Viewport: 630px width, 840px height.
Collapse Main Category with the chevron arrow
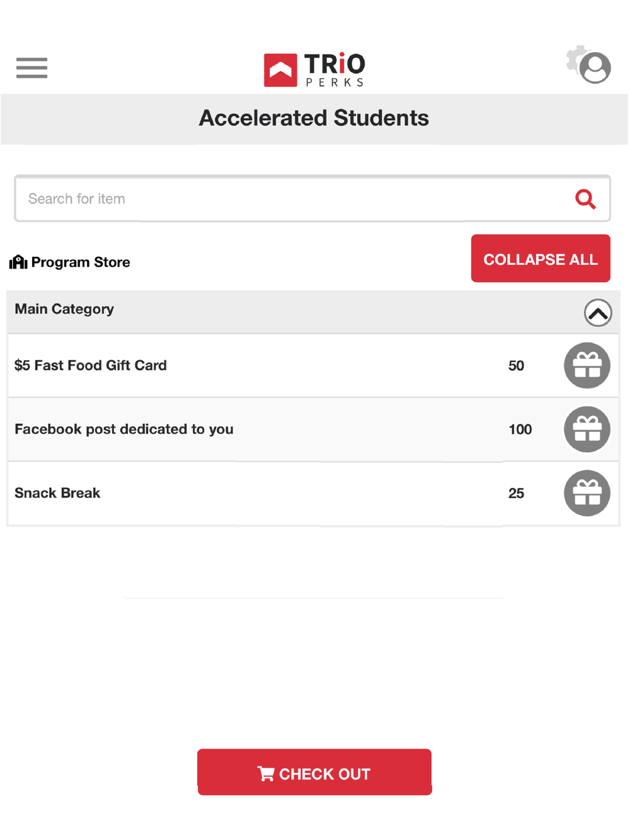[597, 313]
